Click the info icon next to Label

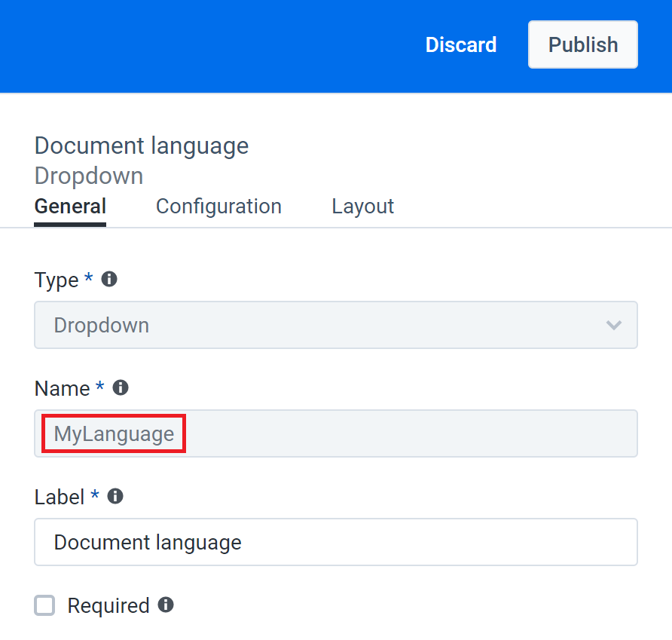pyautogui.click(x=114, y=497)
